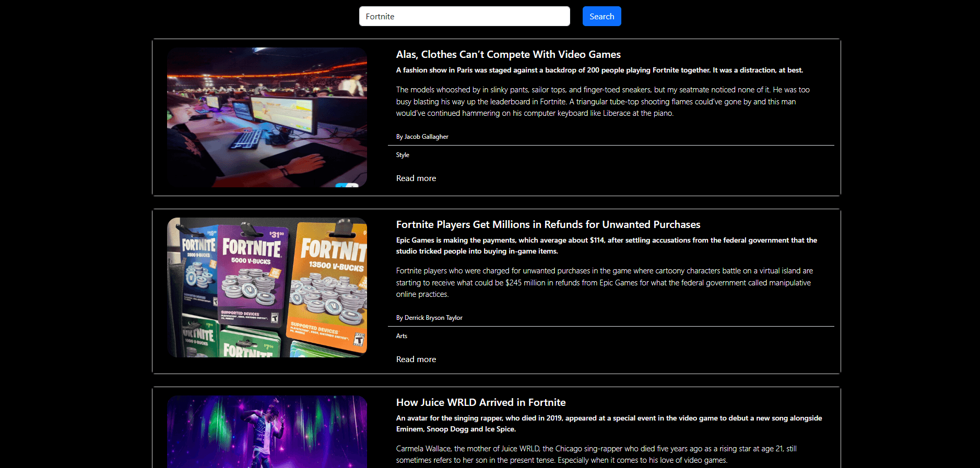Click the bold summary mentioning Eminem and Snoop Dogg

[609, 424]
